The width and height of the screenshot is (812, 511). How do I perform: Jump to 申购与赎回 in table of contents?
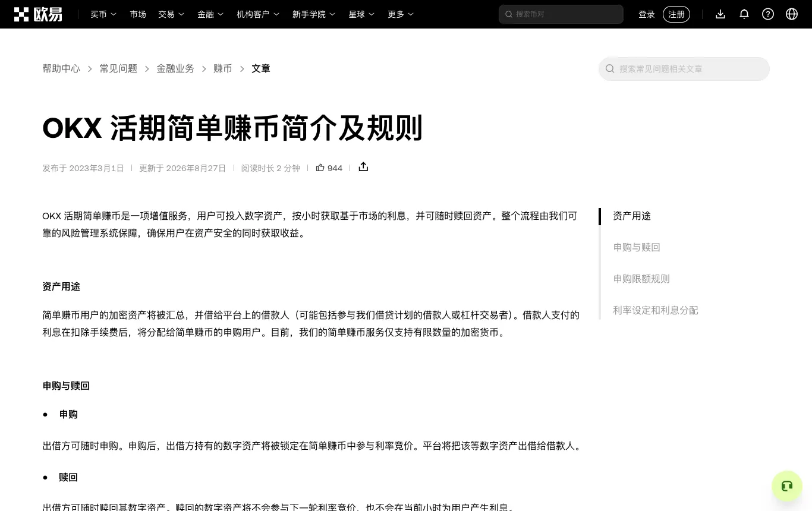click(637, 247)
